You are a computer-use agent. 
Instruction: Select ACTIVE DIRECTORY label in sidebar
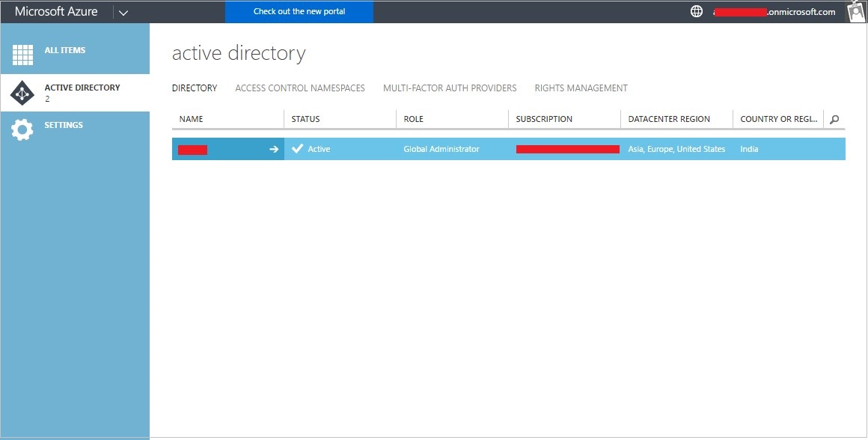coord(82,88)
